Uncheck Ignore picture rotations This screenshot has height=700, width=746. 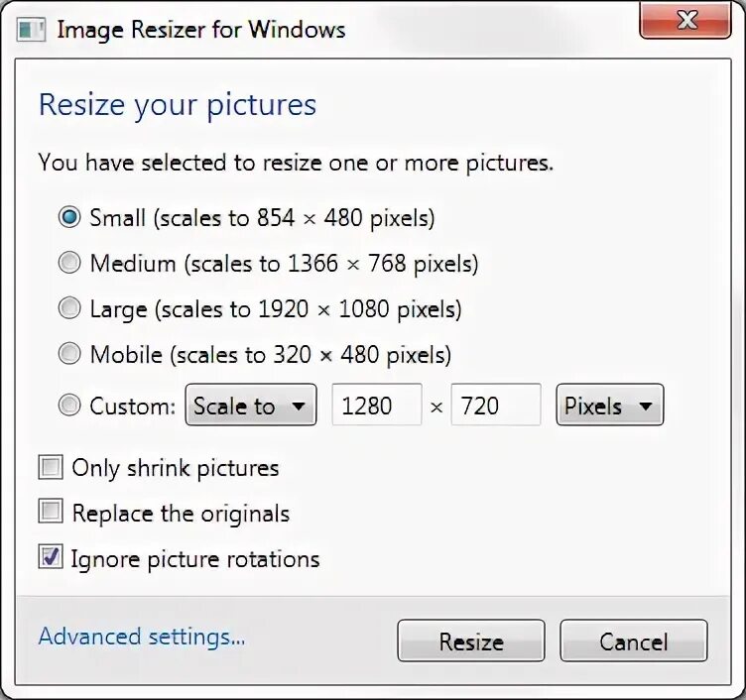[51, 557]
